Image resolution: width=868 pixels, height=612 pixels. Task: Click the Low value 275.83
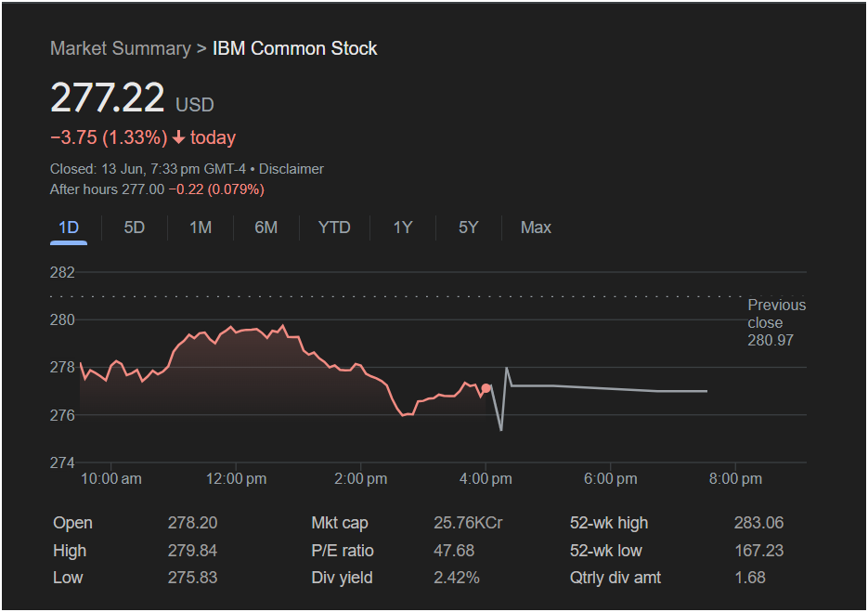(193, 578)
